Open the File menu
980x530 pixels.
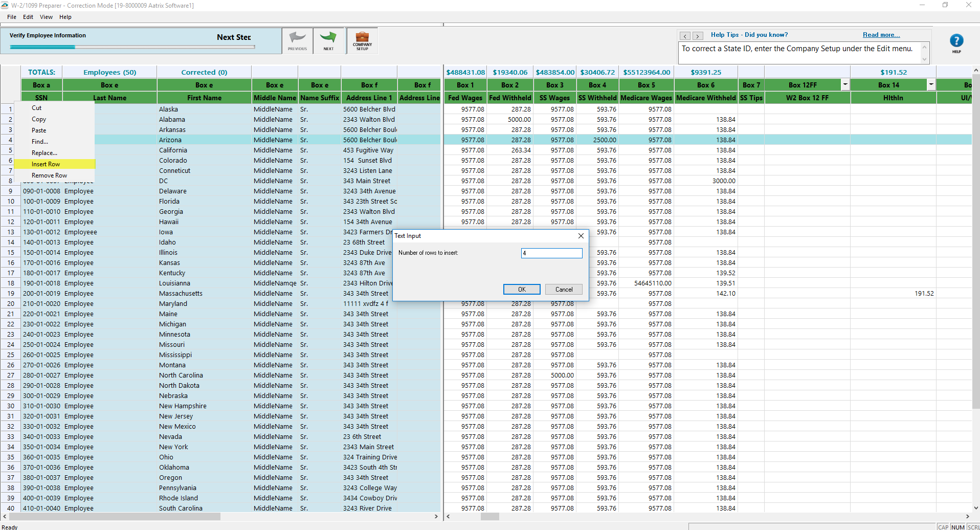tap(12, 17)
